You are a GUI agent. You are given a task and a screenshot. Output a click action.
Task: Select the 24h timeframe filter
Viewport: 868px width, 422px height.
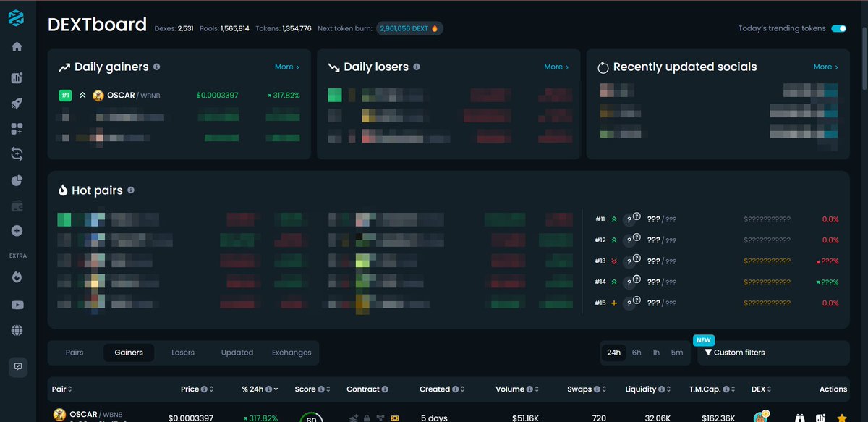tap(614, 353)
